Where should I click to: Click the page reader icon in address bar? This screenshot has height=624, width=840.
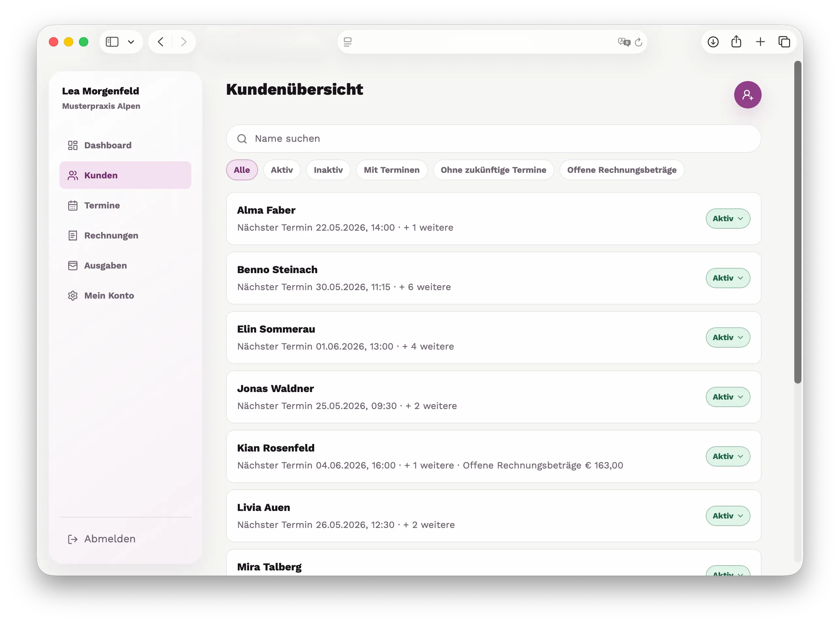click(x=348, y=42)
